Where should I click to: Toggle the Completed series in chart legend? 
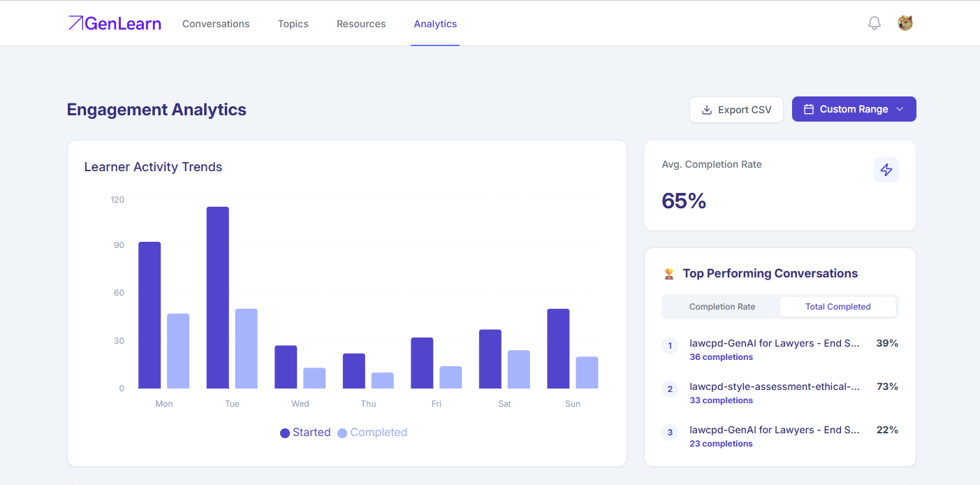click(372, 433)
